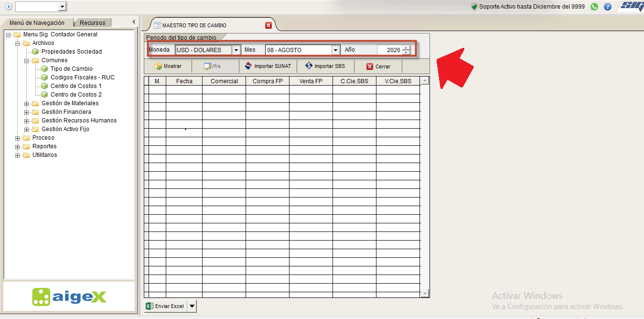The image size is (644, 319).
Task: Open the blue help question-mark icon
Action: [608, 7]
